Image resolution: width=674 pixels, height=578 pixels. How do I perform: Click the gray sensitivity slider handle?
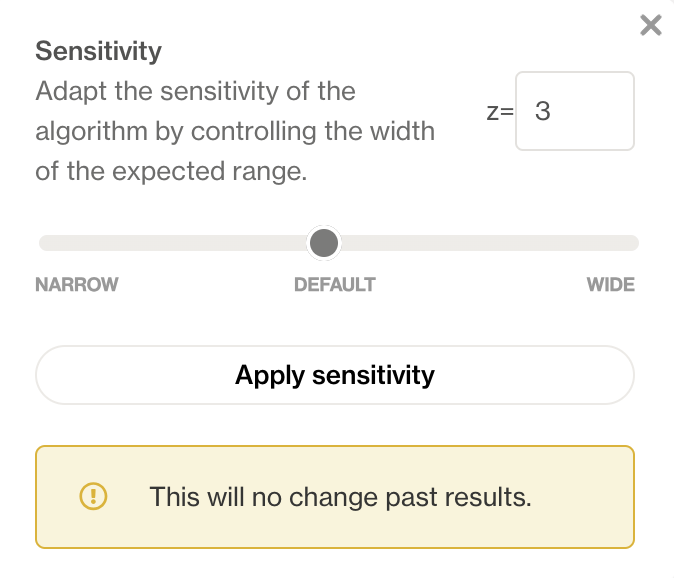(x=324, y=243)
